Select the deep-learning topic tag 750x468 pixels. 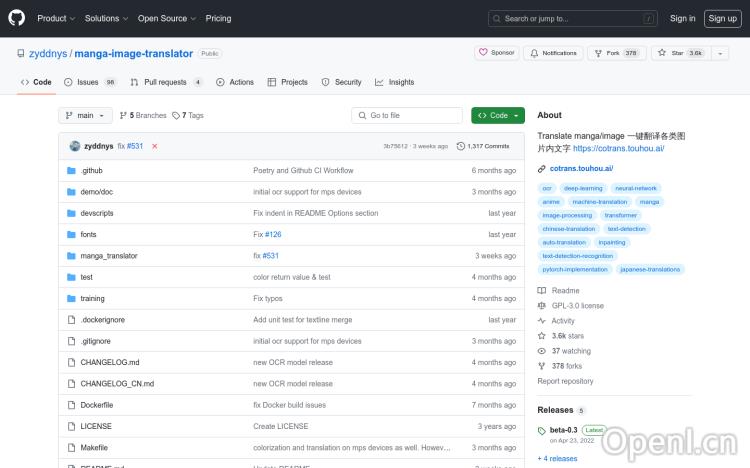pyautogui.click(x=582, y=188)
